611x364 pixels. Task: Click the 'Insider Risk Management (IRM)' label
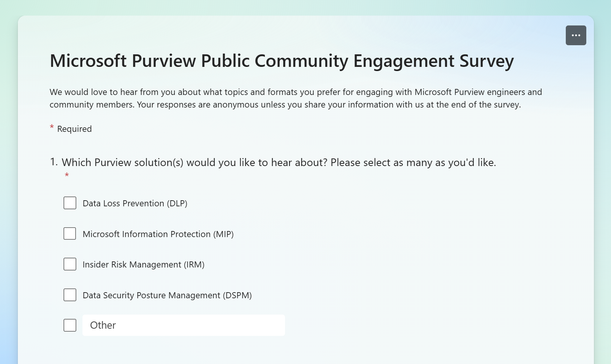coord(144,264)
